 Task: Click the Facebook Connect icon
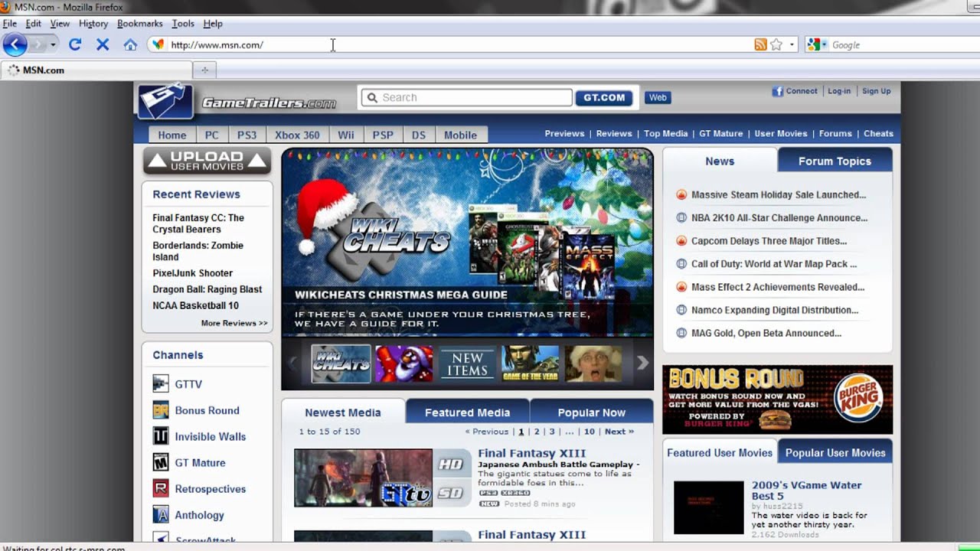pyautogui.click(x=777, y=91)
